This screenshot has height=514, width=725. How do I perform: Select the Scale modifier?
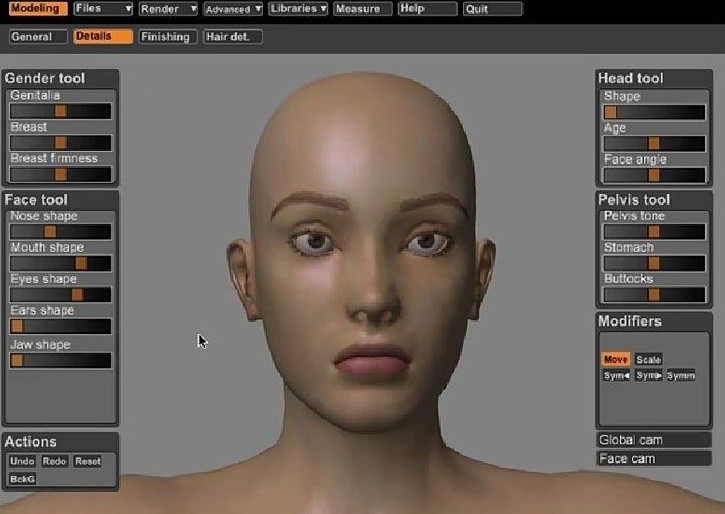648,359
